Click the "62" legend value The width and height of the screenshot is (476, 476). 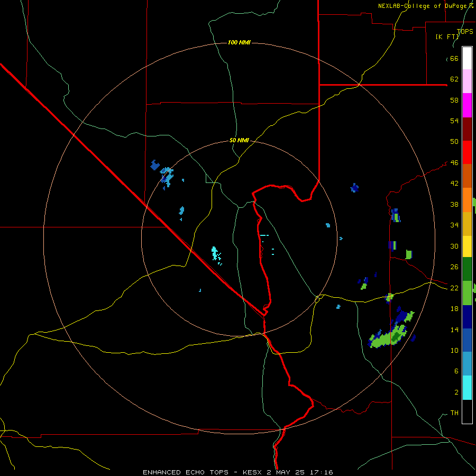pos(454,79)
